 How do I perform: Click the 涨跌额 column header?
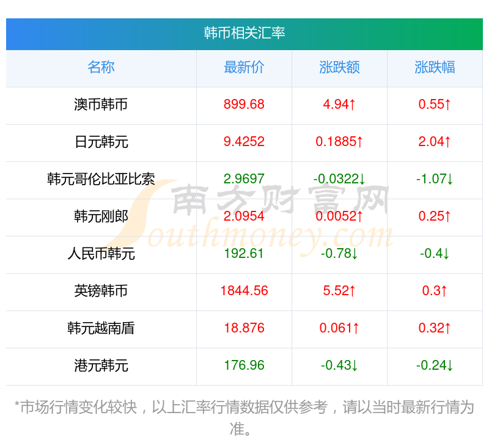pyautogui.click(x=339, y=67)
